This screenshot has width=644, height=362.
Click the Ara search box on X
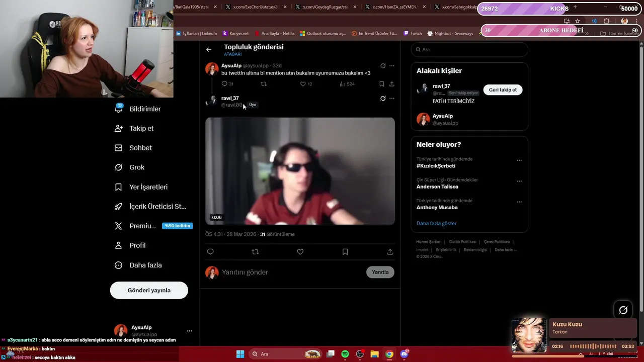pyautogui.click(x=469, y=49)
